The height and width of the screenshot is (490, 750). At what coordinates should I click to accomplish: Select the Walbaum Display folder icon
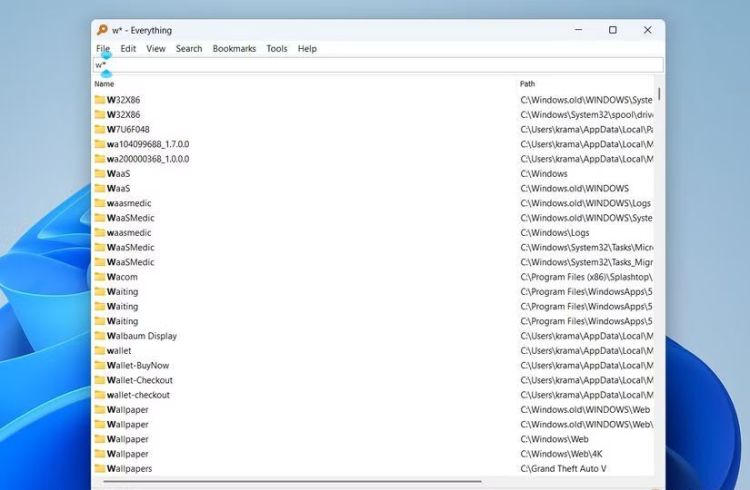pos(100,336)
